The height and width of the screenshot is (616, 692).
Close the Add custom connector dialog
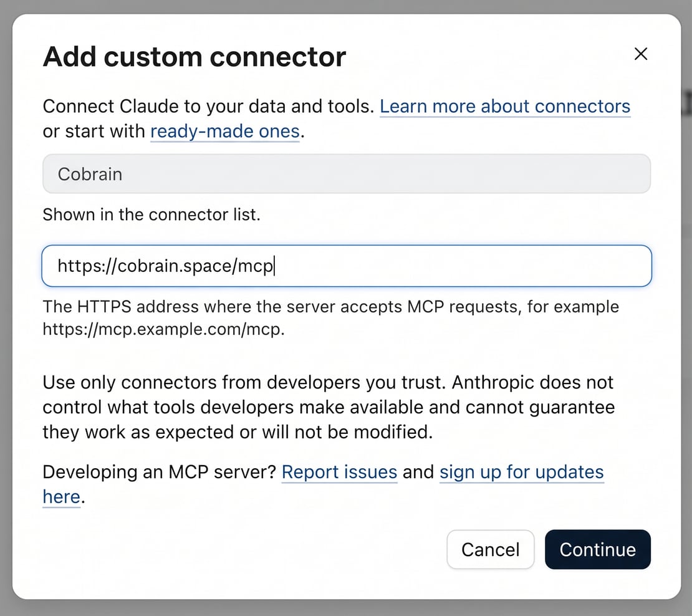(x=640, y=54)
